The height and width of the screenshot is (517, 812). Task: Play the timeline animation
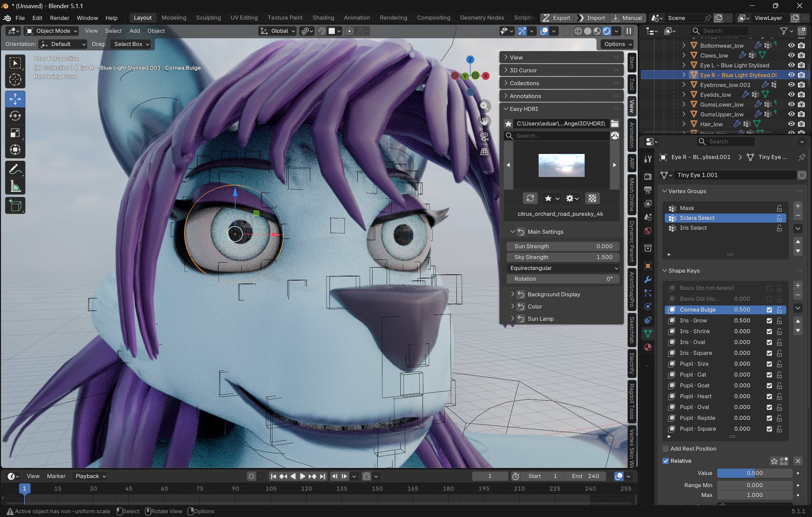click(302, 476)
